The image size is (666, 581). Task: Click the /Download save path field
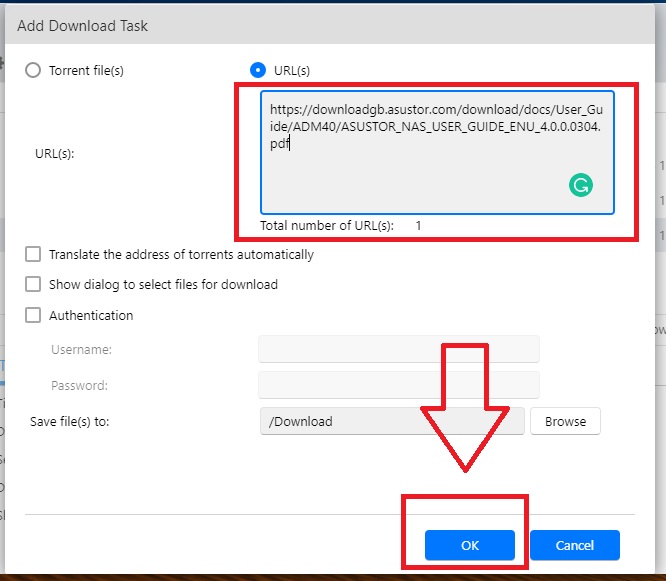point(391,421)
